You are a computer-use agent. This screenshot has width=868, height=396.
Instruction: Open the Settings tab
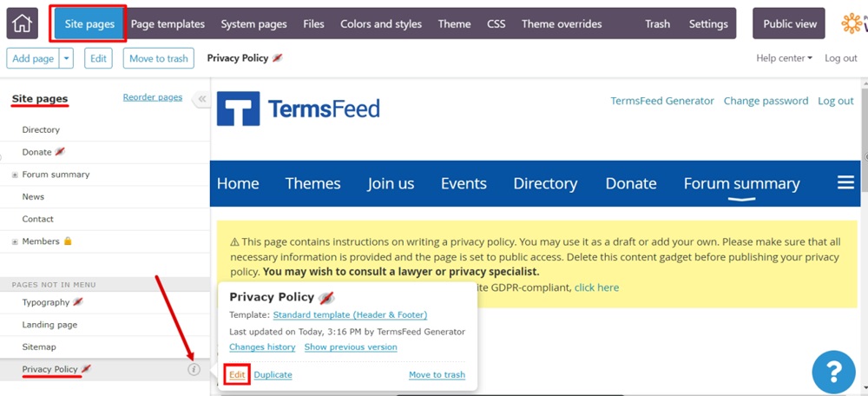point(708,23)
